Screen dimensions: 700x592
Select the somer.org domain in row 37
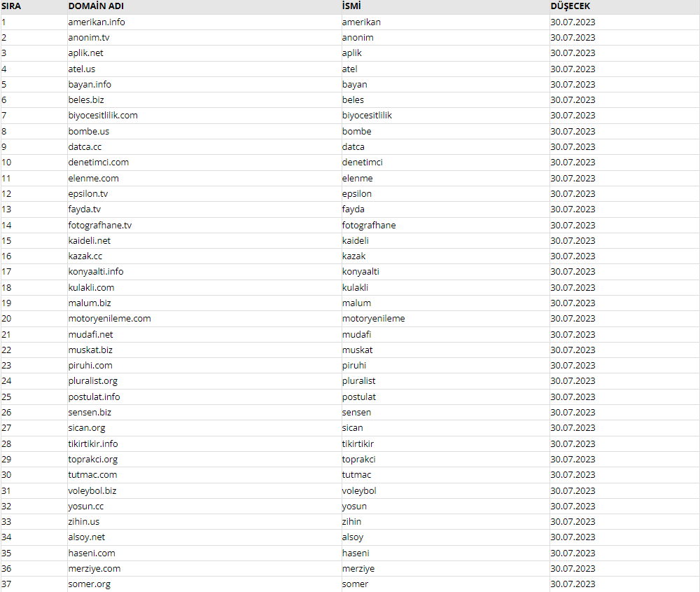[x=90, y=584]
